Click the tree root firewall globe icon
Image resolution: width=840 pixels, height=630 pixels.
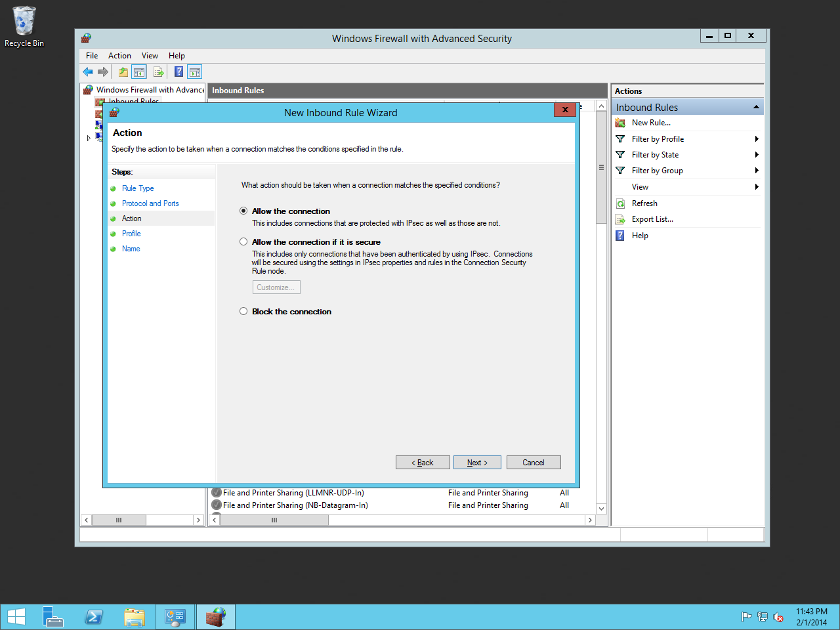click(x=89, y=90)
